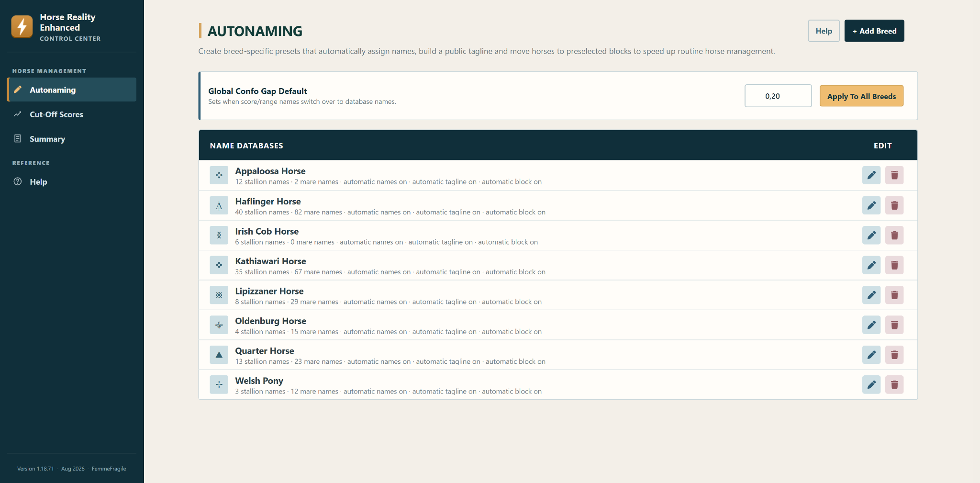Click the Help button near Add Breed
This screenshot has width=980, height=483.
tap(824, 31)
